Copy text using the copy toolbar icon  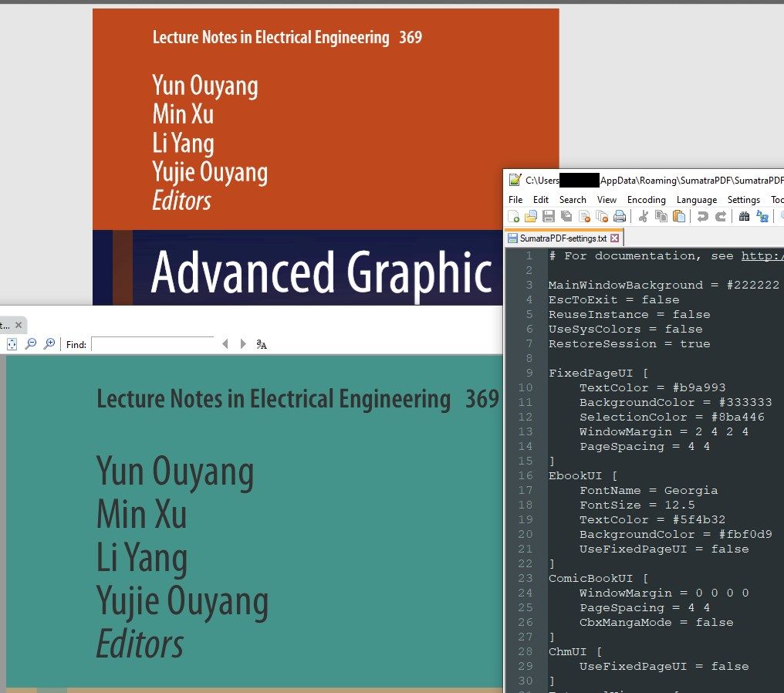[x=661, y=218]
